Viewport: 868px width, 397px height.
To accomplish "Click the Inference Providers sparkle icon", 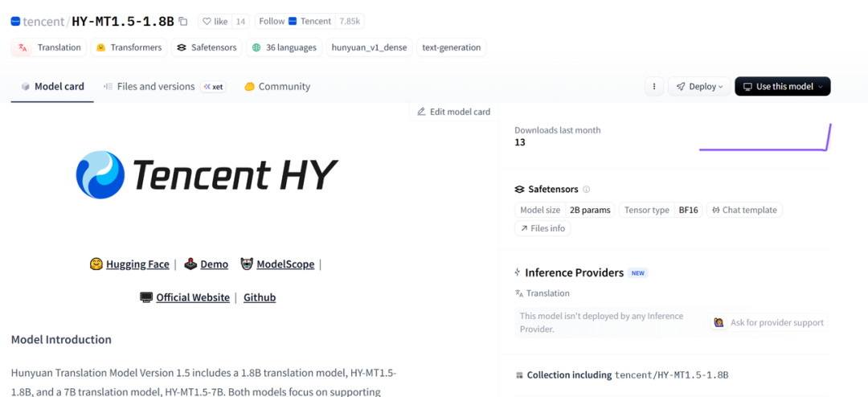I will pyautogui.click(x=517, y=272).
